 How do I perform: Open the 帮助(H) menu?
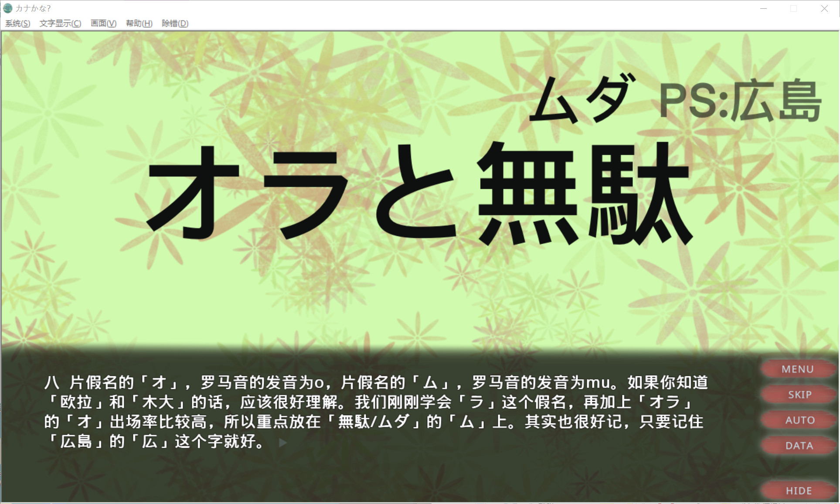[138, 23]
